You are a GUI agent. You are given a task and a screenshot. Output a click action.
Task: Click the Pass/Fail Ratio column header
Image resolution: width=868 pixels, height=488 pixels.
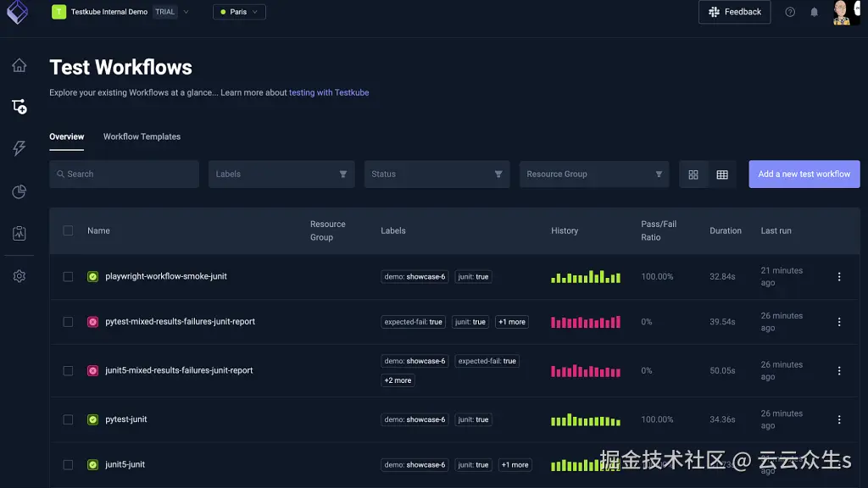tap(659, 230)
